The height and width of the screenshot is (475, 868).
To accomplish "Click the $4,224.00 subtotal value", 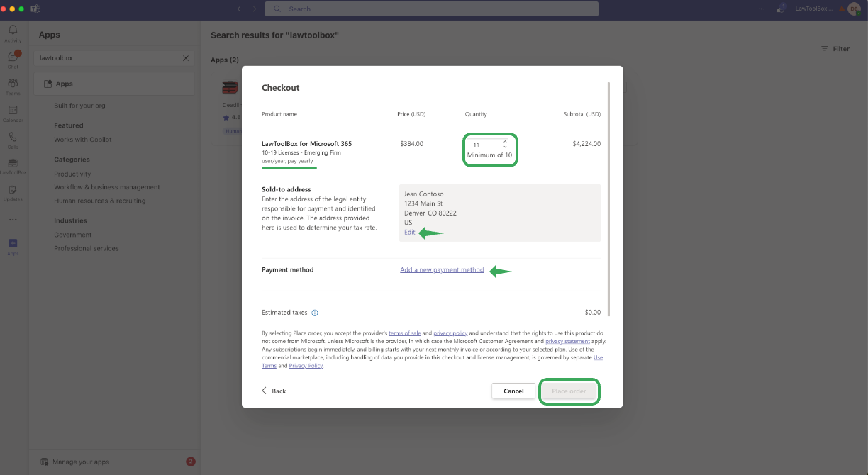I will click(586, 144).
